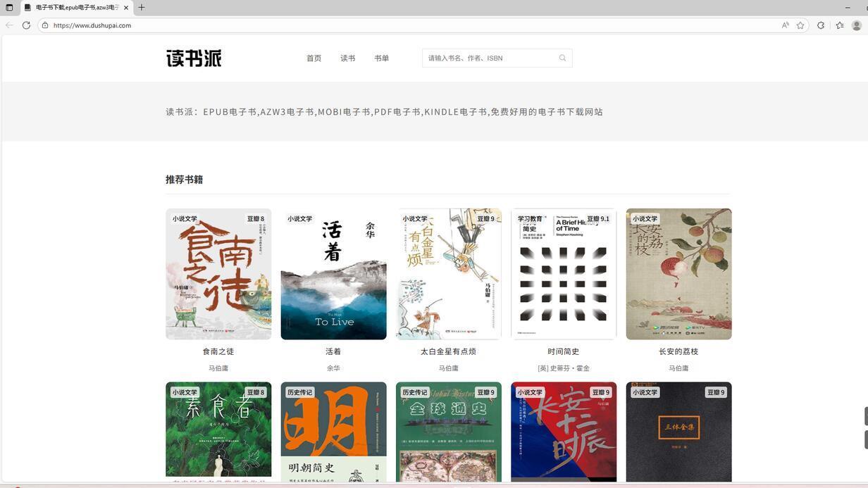The image size is (868, 488).
Task: Open a new browser tab
Action: [141, 8]
